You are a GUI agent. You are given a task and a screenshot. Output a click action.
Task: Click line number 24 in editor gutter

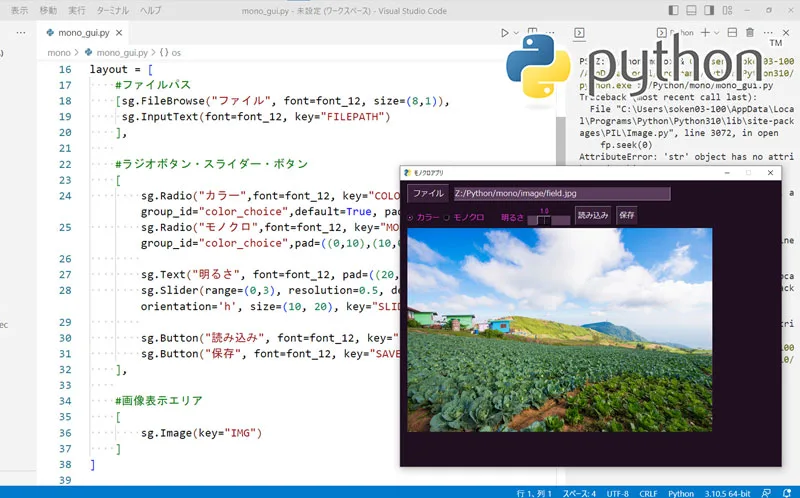[65, 196]
